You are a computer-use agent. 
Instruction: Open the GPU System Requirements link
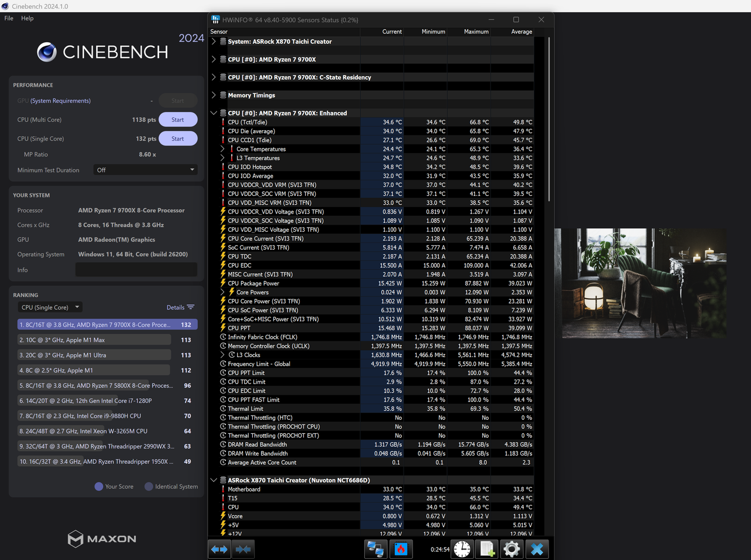60,101
